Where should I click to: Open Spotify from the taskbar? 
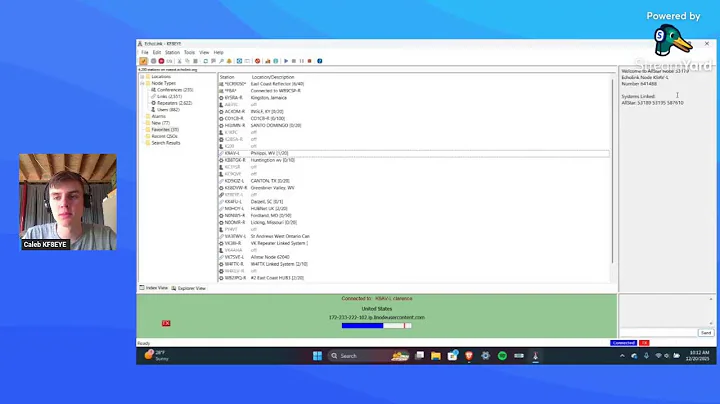point(502,356)
